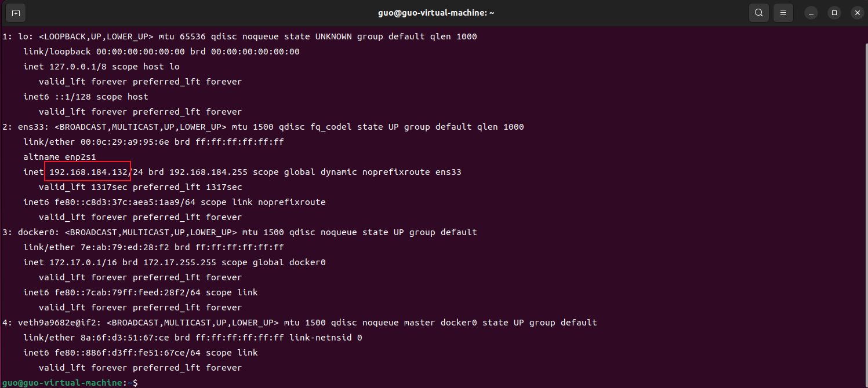Click the guo@guo-virtual-machine title bar text

pyautogui.click(x=434, y=12)
